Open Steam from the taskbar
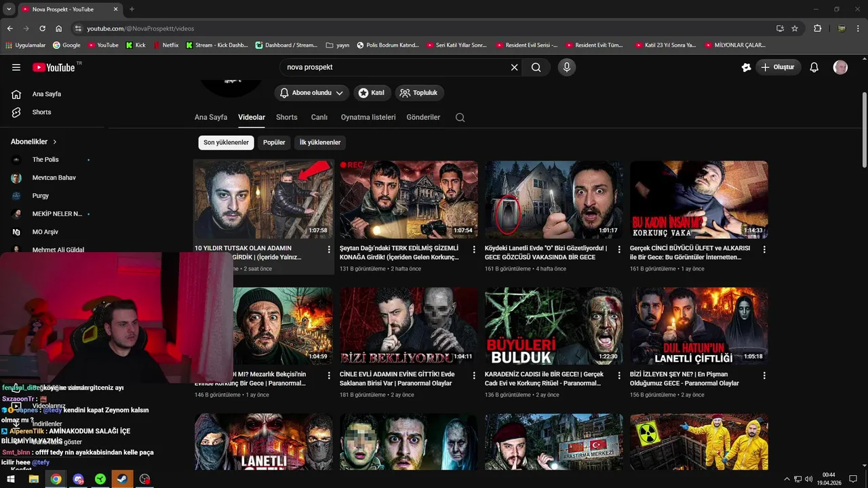868x488 pixels. click(123, 479)
